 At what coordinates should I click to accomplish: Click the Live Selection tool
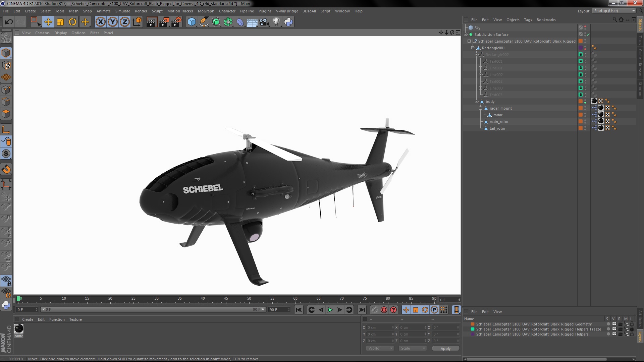(x=36, y=22)
